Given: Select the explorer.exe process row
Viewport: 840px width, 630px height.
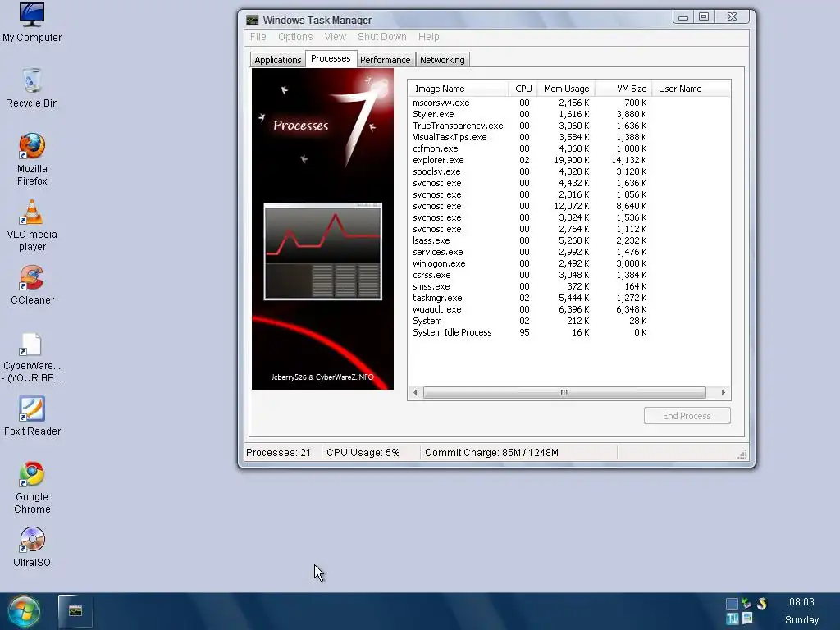Looking at the screenshot, I should point(569,160).
